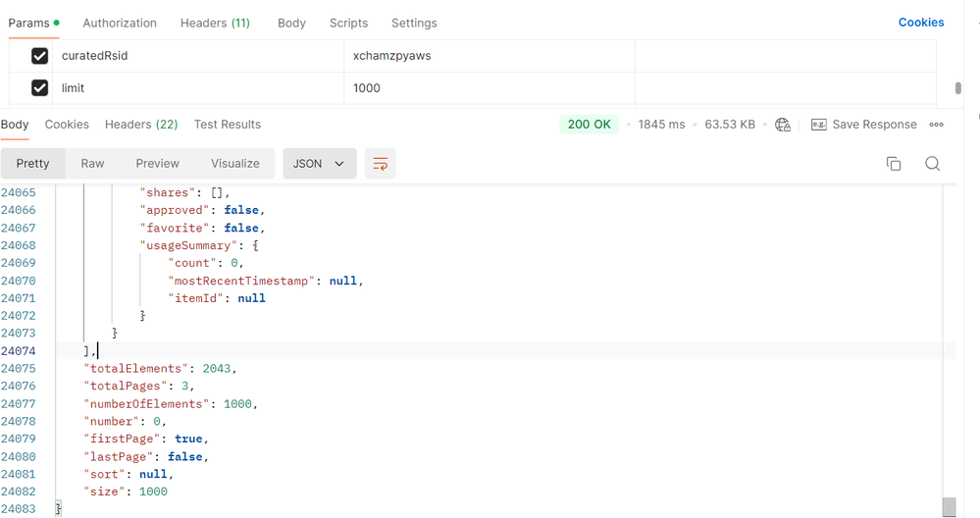Viewport: 980px width, 518px height.
Task: Copy the response body to clipboard
Action: pyautogui.click(x=893, y=164)
